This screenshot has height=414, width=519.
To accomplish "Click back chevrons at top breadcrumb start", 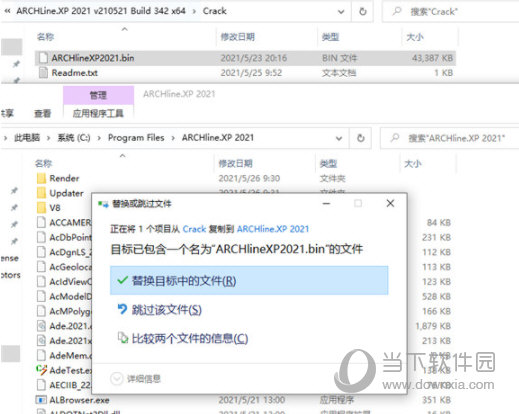I will (x=7, y=11).
